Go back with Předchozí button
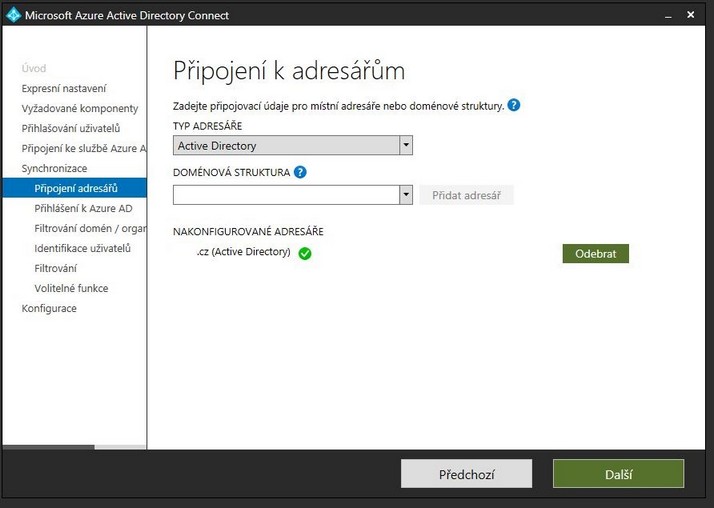The image size is (714, 508). click(466, 474)
